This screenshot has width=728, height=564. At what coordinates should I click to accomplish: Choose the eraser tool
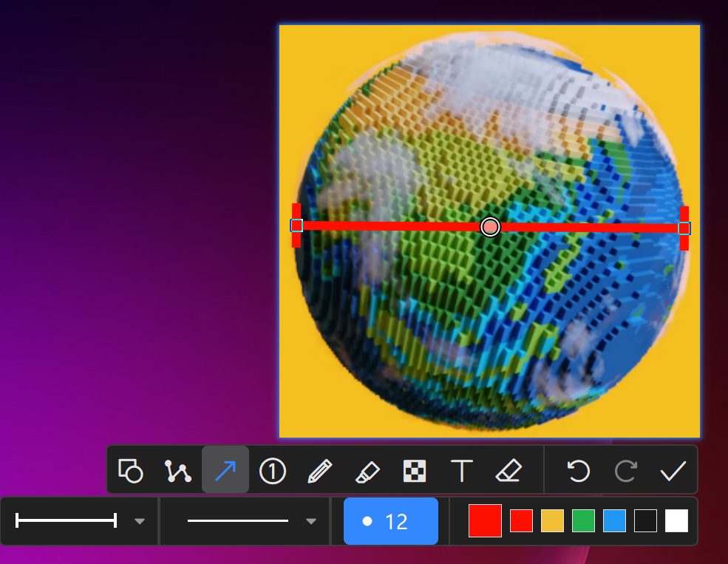tap(508, 470)
